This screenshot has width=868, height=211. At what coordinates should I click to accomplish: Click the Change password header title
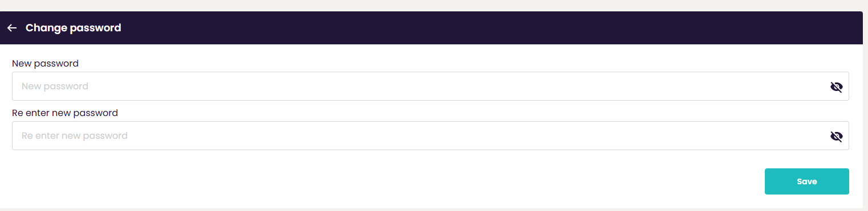(x=74, y=28)
